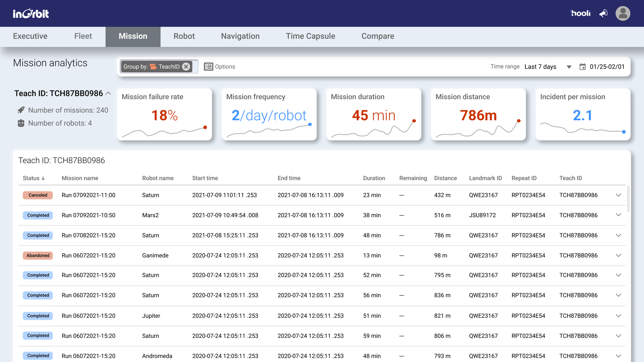Open the announcements megaphone icon
This screenshot has width=644, height=362.
click(x=603, y=14)
